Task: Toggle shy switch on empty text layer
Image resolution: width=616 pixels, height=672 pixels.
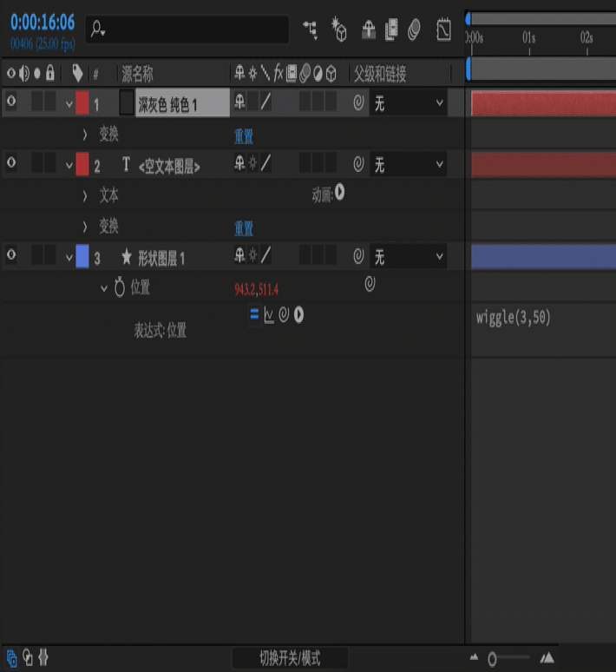Action: pos(239,163)
